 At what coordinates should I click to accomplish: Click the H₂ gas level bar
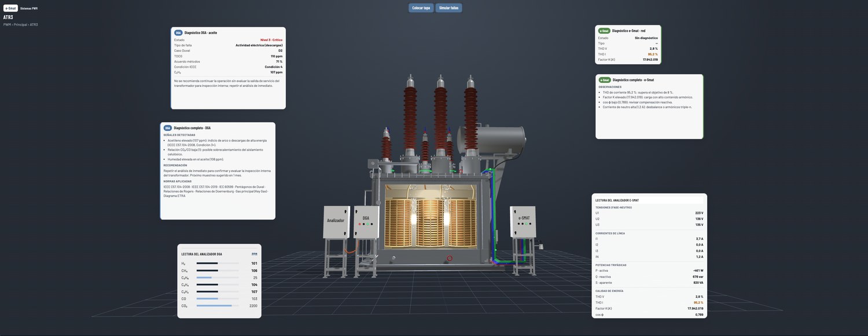pos(218,264)
